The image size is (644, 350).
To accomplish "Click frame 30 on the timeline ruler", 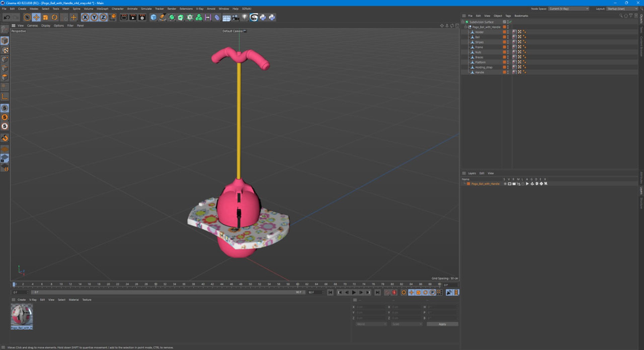I will pos(155,284).
